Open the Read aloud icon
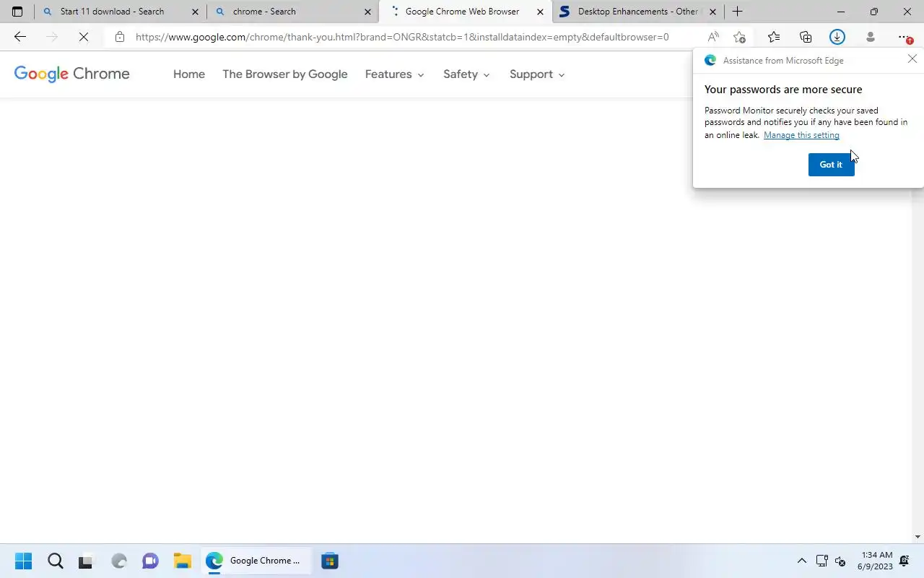The image size is (924, 578). [x=713, y=37]
